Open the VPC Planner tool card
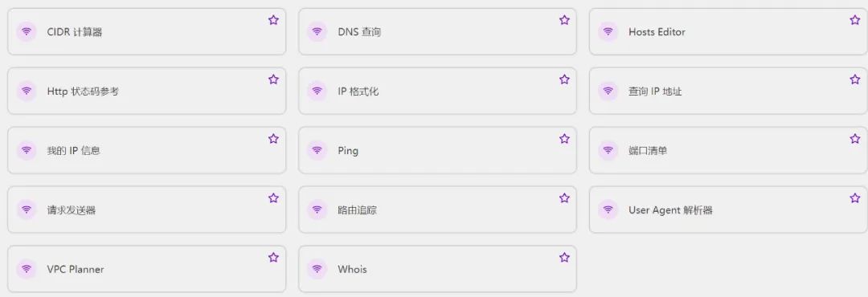 point(147,269)
